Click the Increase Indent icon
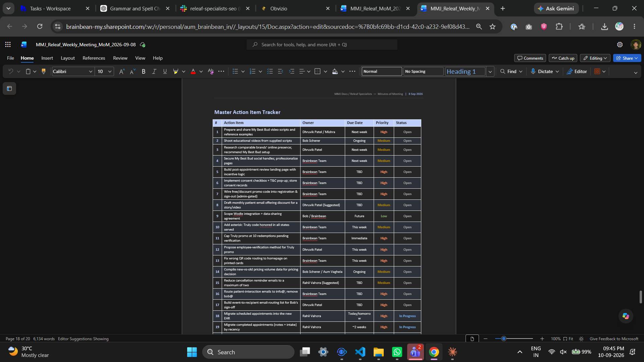 (291, 71)
